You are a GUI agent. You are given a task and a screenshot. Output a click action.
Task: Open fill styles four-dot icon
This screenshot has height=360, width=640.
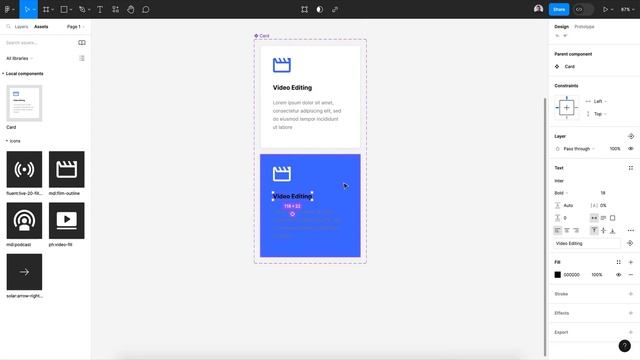coord(618,262)
